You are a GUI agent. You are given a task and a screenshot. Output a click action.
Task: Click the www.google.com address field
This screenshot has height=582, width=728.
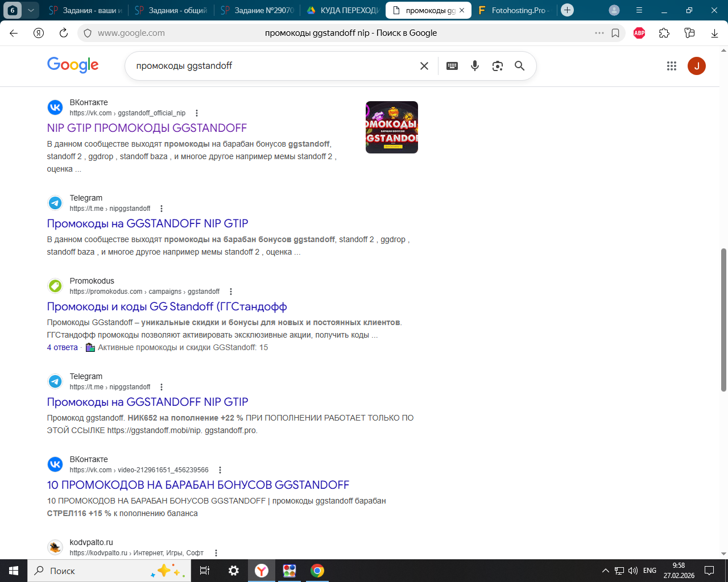pyautogui.click(x=131, y=33)
